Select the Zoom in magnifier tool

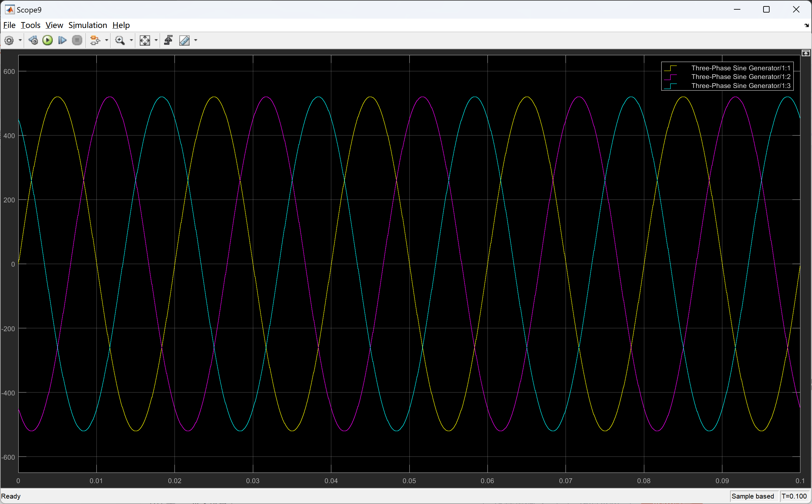pyautogui.click(x=120, y=40)
